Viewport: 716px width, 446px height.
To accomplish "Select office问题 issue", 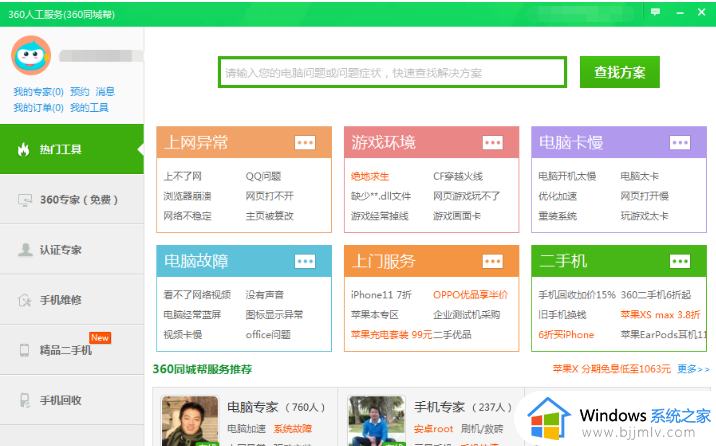I will coord(268,335).
